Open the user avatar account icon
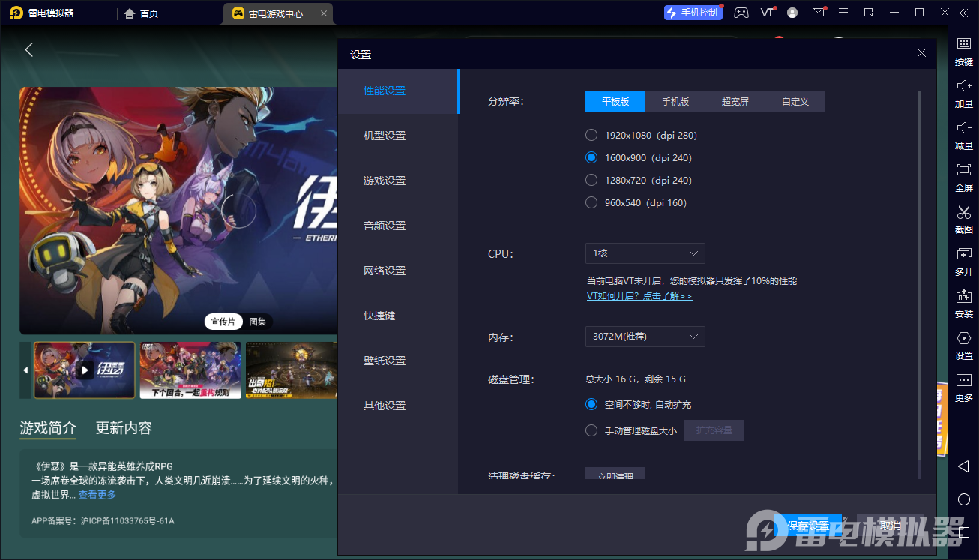This screenshot has width=979, height=560. tap(792, 13)
